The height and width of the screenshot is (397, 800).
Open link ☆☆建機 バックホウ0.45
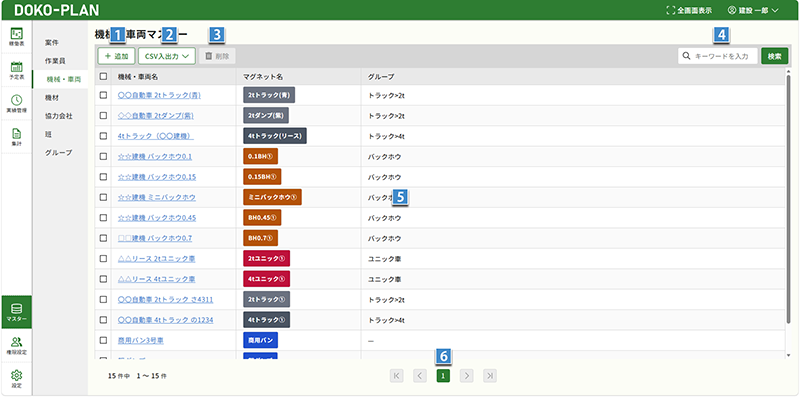(157, 217)
